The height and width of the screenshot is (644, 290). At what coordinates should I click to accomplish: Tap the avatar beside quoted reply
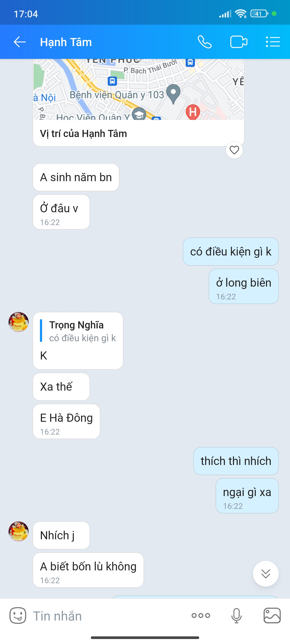point(19,322)
